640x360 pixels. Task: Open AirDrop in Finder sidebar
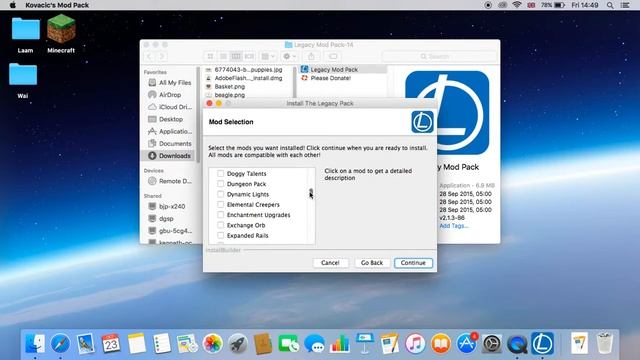pyautogui.click(x=169, y=95)
